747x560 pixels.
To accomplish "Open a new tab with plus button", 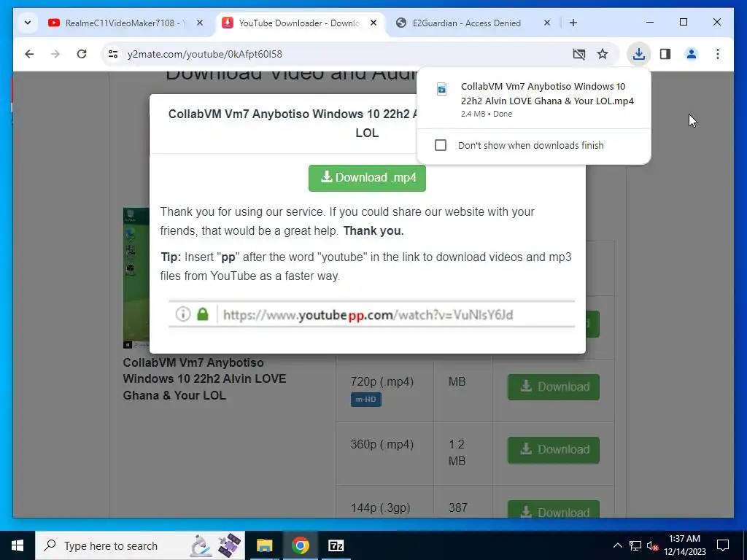I will click(573, 23).
